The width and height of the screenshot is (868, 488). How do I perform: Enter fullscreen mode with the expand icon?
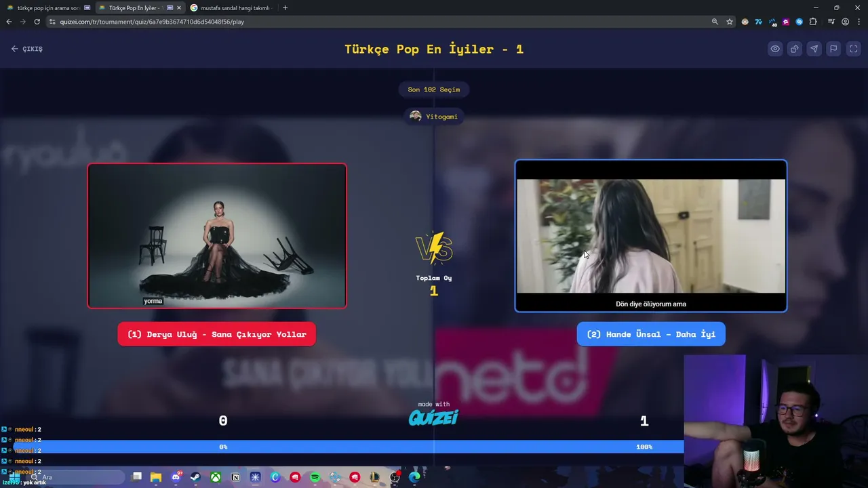coord(854,49)
